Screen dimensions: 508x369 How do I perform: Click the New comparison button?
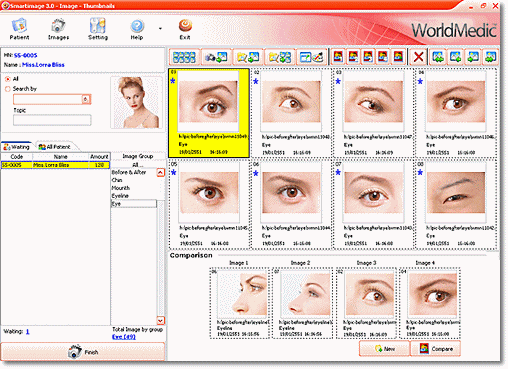(x=384, y=349)
